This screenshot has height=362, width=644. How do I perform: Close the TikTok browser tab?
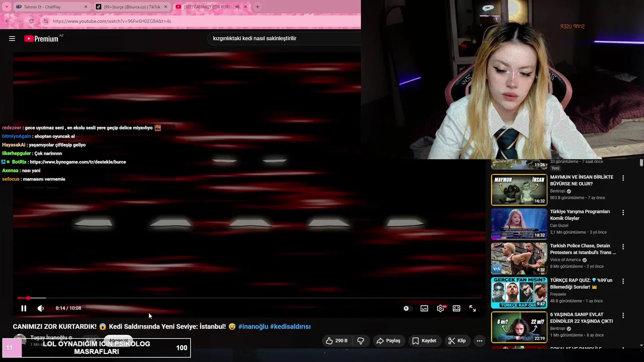point(166,7)
